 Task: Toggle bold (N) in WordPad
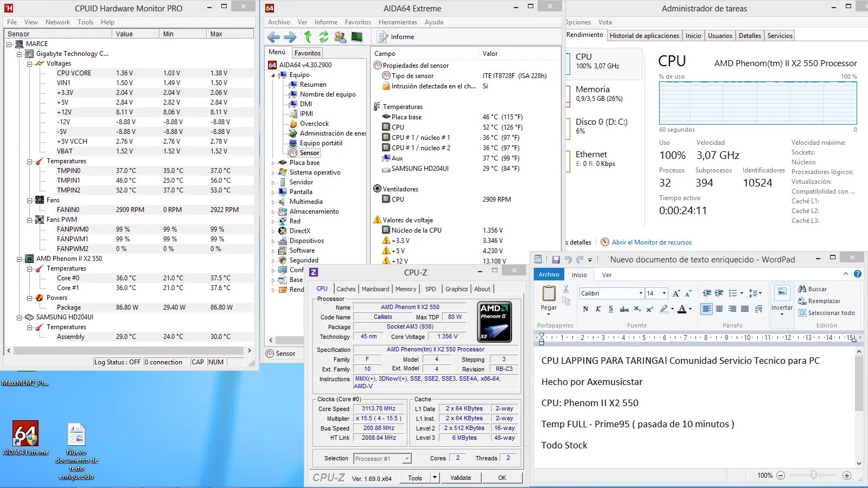click(585, 309)
